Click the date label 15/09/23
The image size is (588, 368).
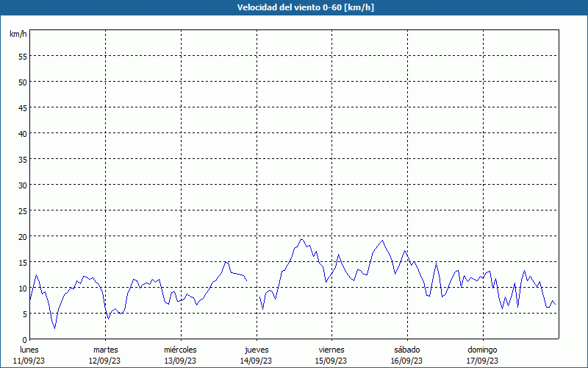[x=331, y=361]
